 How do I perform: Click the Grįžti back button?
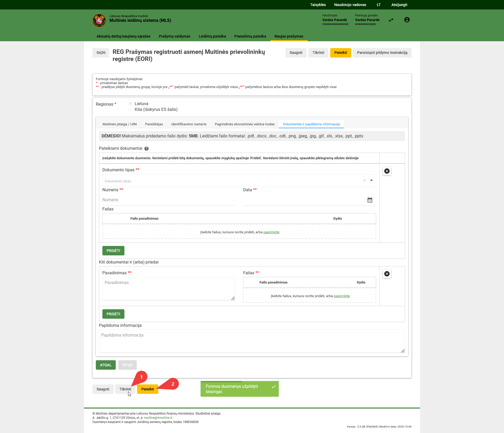point(101,53)
